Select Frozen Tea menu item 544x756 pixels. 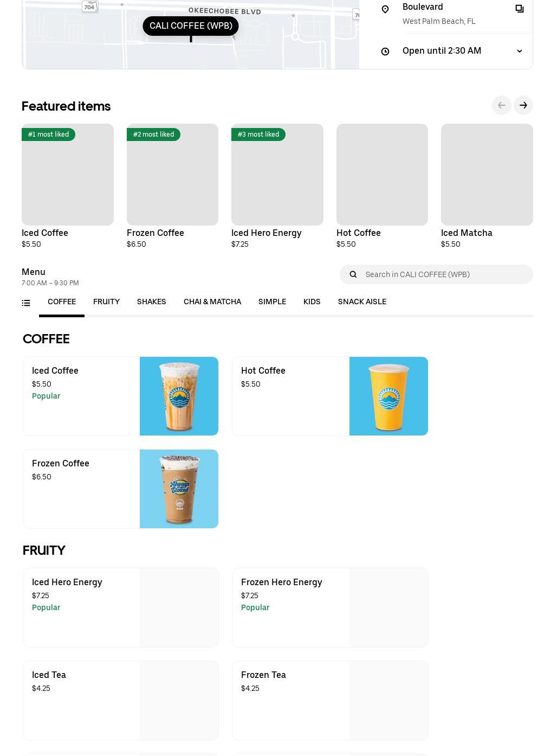pyautogui.click(x=330, y=700)
